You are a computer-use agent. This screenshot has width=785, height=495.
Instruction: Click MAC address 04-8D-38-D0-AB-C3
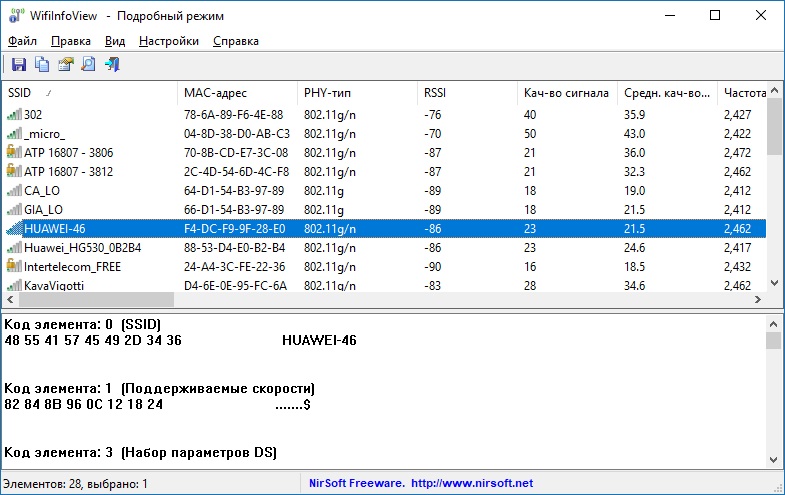(237, 134)
